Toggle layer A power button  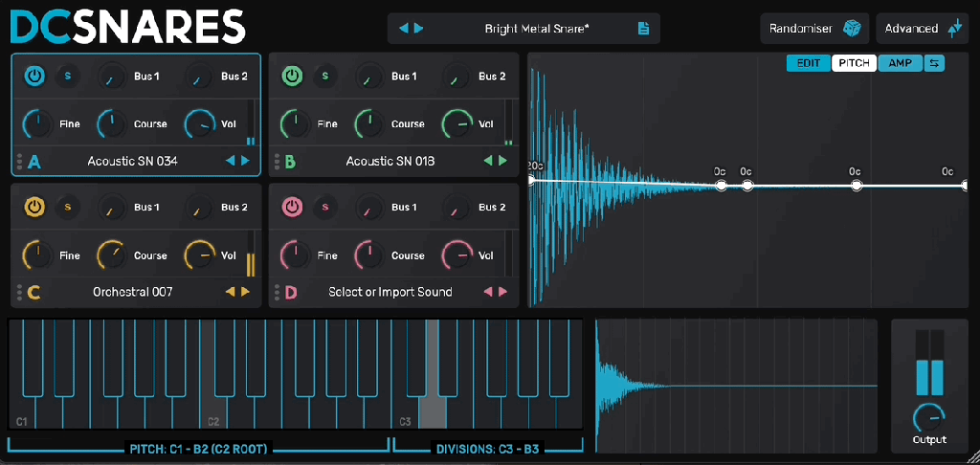[34, 76]
